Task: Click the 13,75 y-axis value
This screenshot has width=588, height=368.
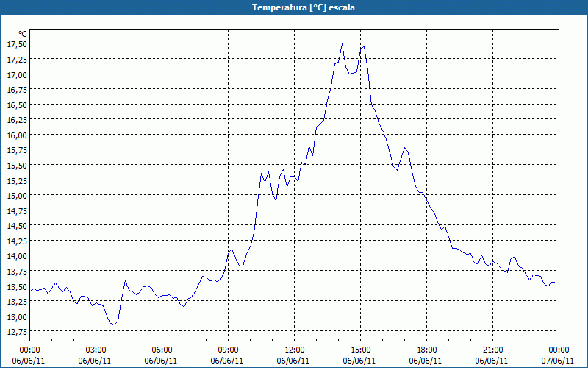Action: click(x=17, y=272)
